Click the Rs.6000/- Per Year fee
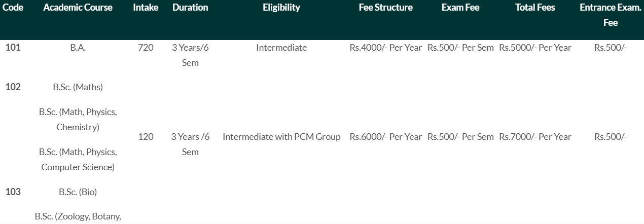Image resolution: width=644 pixels, height=224 pixels. (x=385, y=137)
